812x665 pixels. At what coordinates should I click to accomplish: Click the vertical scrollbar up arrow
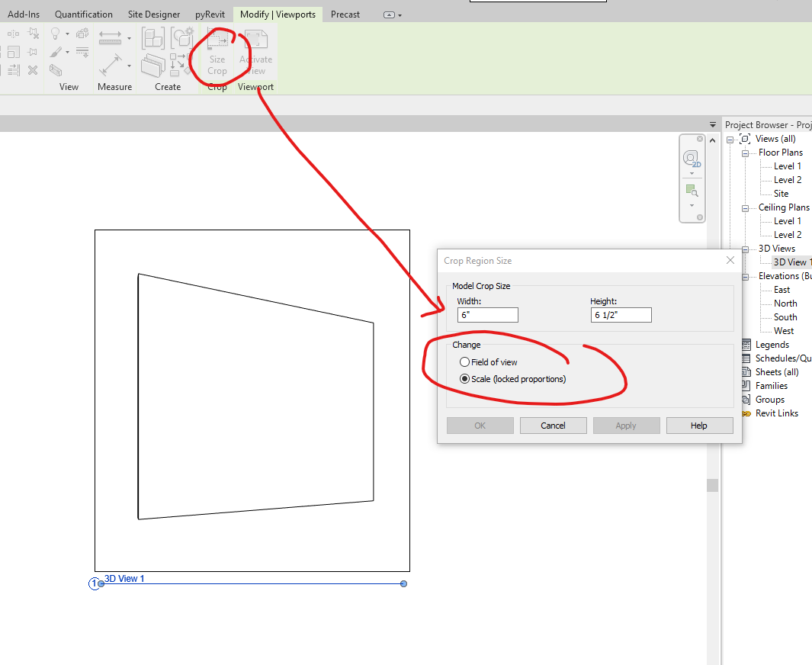713,140
